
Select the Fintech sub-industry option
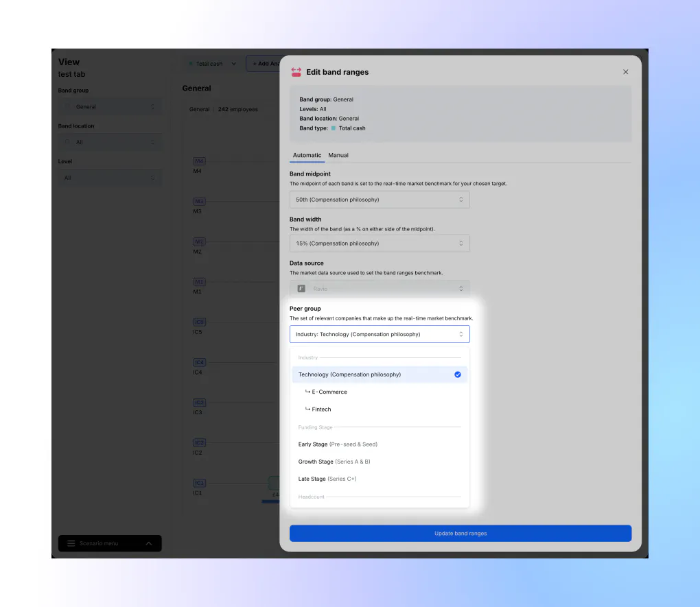click(380, 409)
